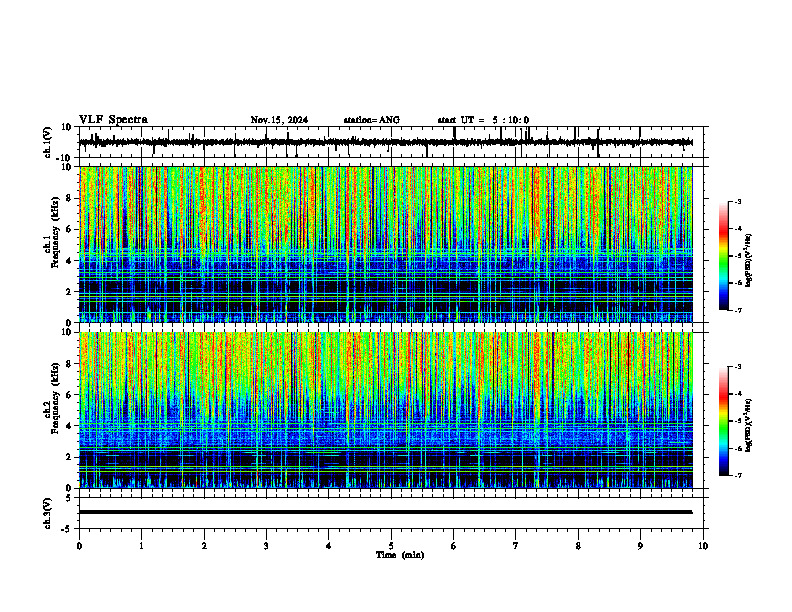Click time axis tick label "6"
This screenshot has height=612, width=792.
pyautogui.click(x=453, y=546)
